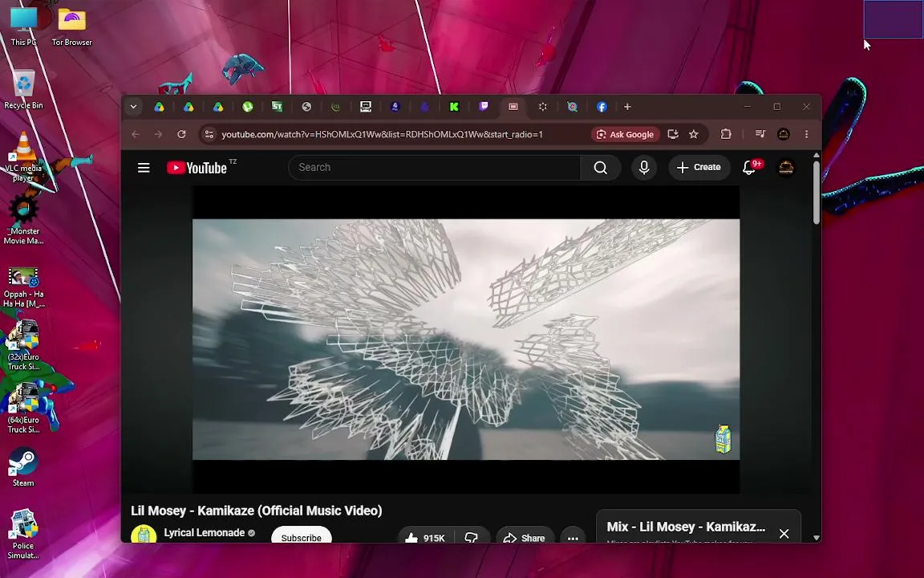Open the YouTube account avatar menu

click(x=785, y=168)
